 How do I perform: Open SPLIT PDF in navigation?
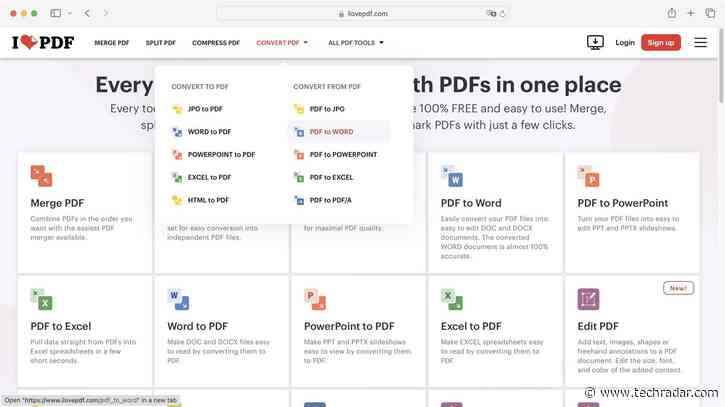point(160,43)
